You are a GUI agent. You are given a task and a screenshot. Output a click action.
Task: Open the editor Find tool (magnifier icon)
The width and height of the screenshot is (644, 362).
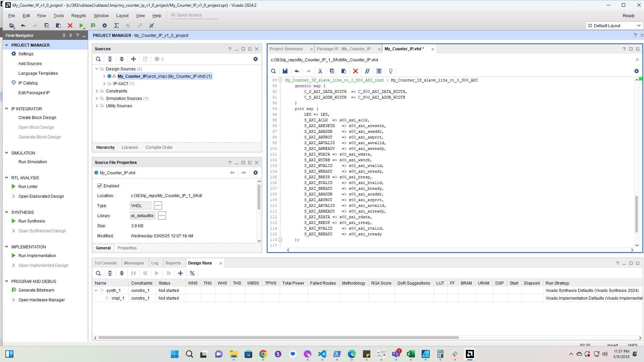pos(273,71)
